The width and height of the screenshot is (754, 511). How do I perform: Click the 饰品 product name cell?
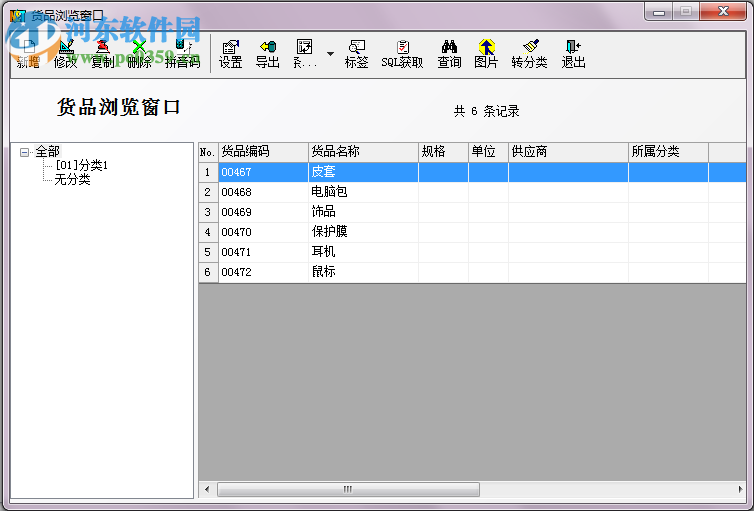[363, 212]
